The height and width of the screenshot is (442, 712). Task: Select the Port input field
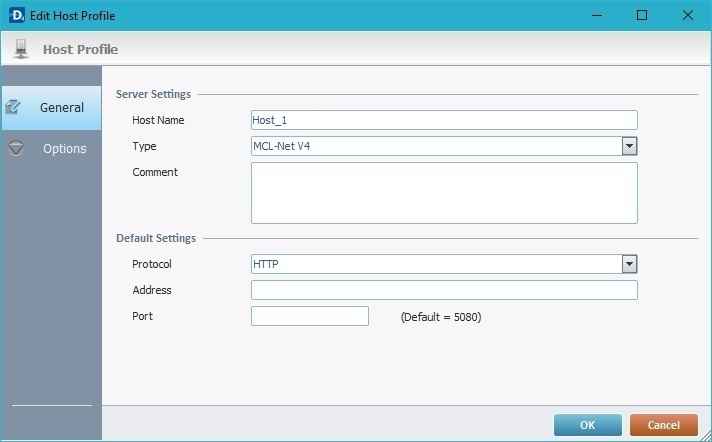pos(309,316)
